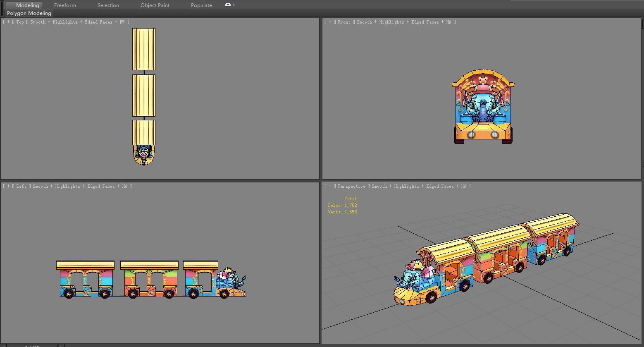Open the Top view name menu
Viewport: 644px width, 347px height.
(x=20, y=22)
